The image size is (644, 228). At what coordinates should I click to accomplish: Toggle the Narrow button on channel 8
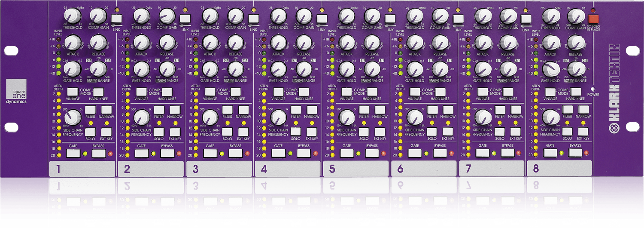[584, 110]
